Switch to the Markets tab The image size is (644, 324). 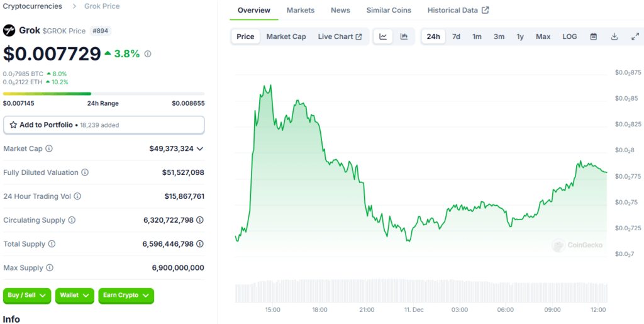pos(301,10)
